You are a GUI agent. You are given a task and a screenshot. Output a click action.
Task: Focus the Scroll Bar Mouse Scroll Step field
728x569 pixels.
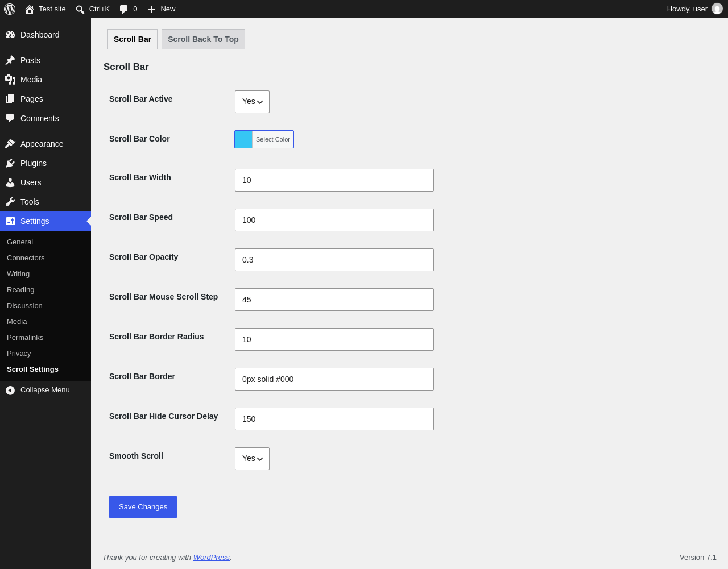click(x=334, y=300)
